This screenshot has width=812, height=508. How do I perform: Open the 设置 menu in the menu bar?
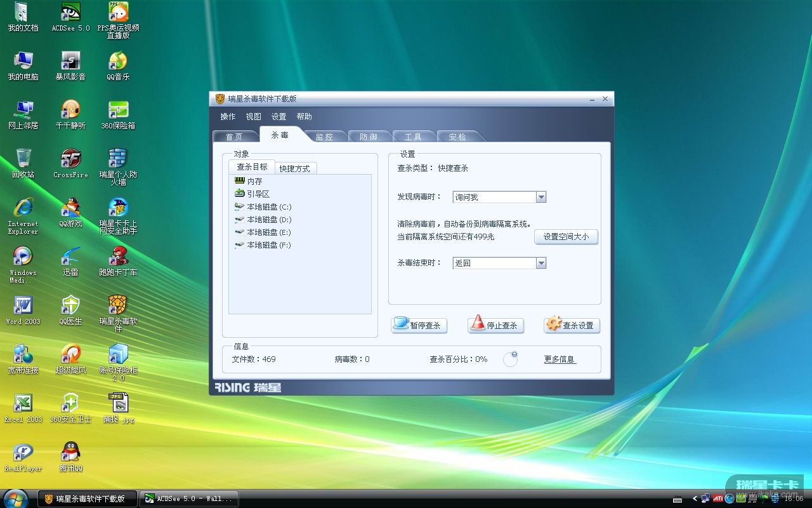point(278,117)
